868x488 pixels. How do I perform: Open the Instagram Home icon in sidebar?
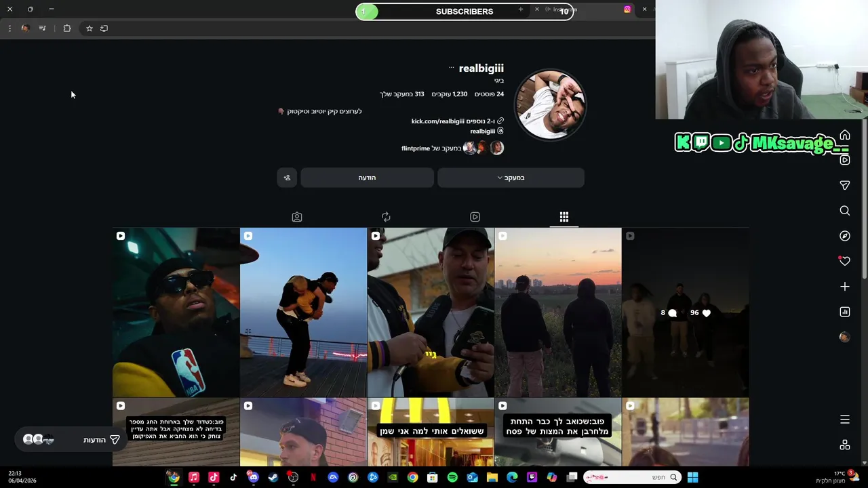pos(845,135)
